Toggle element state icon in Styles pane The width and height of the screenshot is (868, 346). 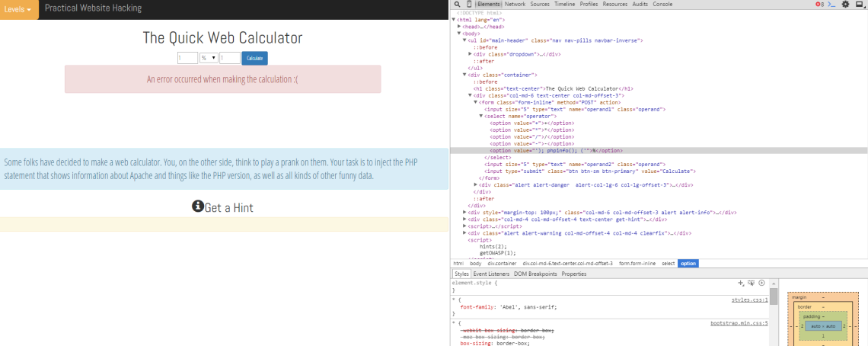[x=752, y=283]
